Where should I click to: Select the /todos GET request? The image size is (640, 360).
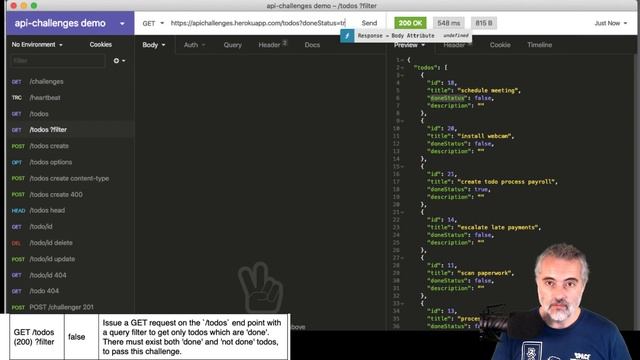(x=70, y=114)
